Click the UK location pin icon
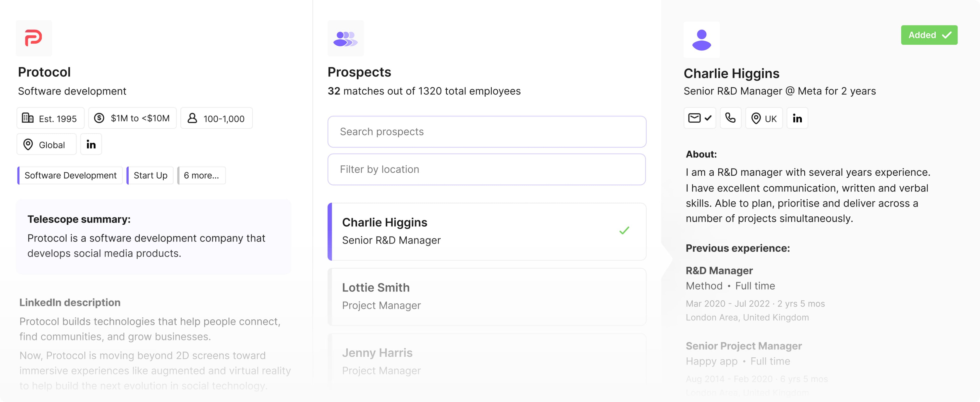The width and height of the screenshot is (980, 402). 757,118
